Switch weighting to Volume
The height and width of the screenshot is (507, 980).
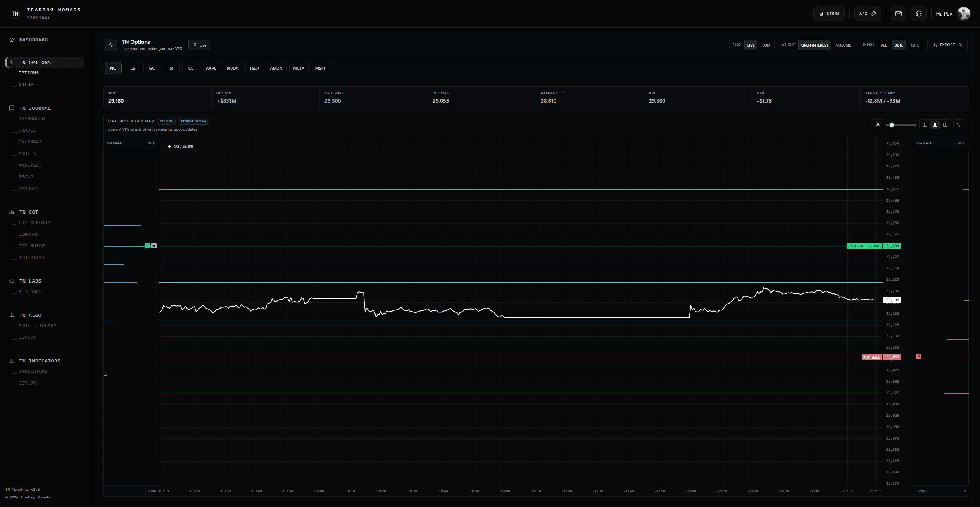tap(843, 45)
